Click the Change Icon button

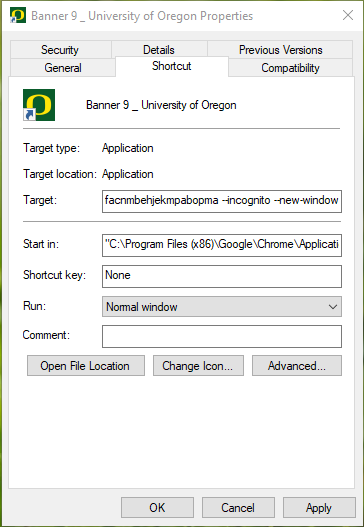198,365
